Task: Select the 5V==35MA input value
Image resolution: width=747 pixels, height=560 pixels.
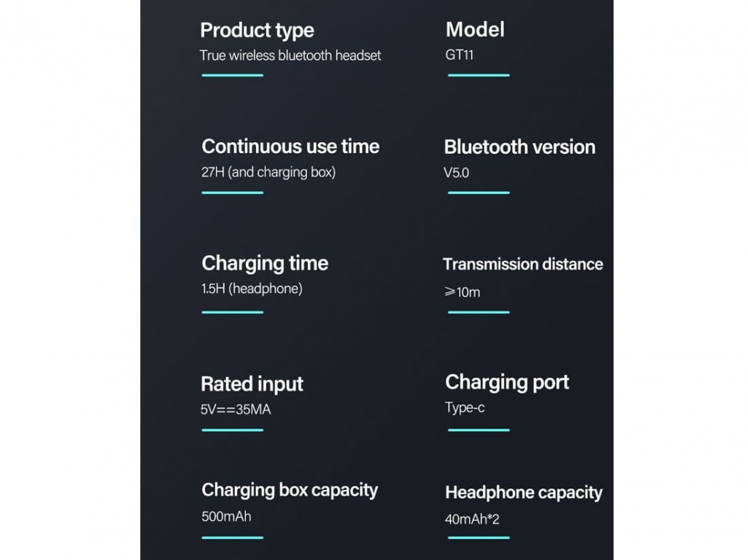Action: tap(236, 410)
